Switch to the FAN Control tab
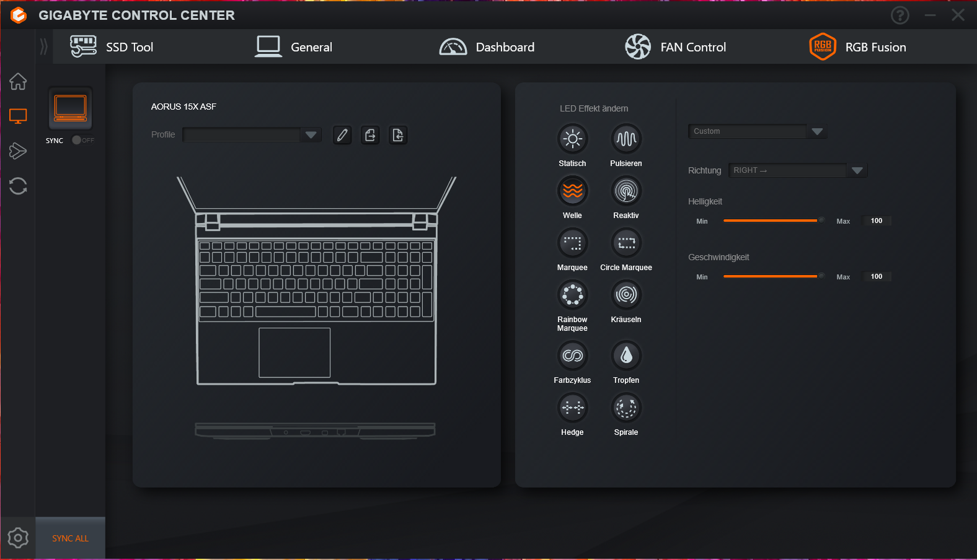The width and height of the screenshot is (977, 560). tap(675, 47)
